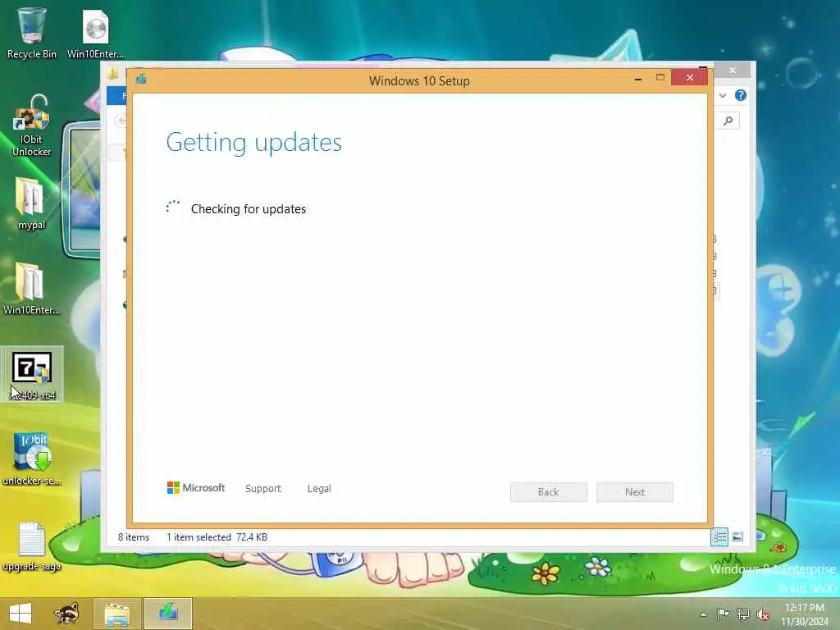The width and height of the screenshot is (840, 630).
Task: Click the Explorer search magnifier icon
Action: (x=728, y=121)
